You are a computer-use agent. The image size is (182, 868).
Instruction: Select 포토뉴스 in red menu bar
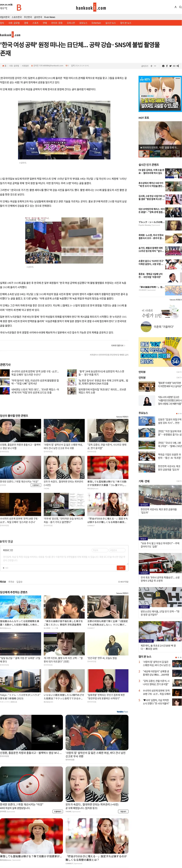click(83, 23)
